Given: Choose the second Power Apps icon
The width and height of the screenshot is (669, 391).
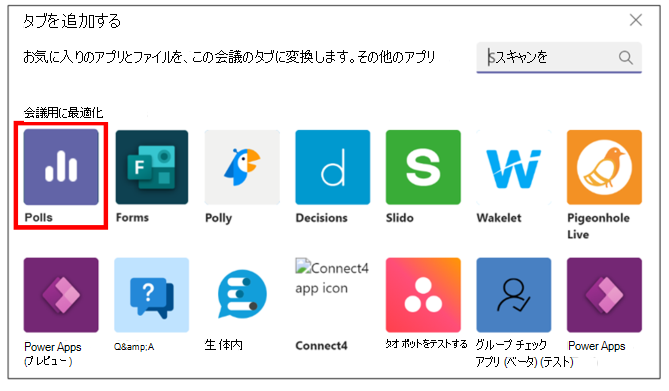Looking at the screenshot, I should pyautogui.click(x=604, y=295).
